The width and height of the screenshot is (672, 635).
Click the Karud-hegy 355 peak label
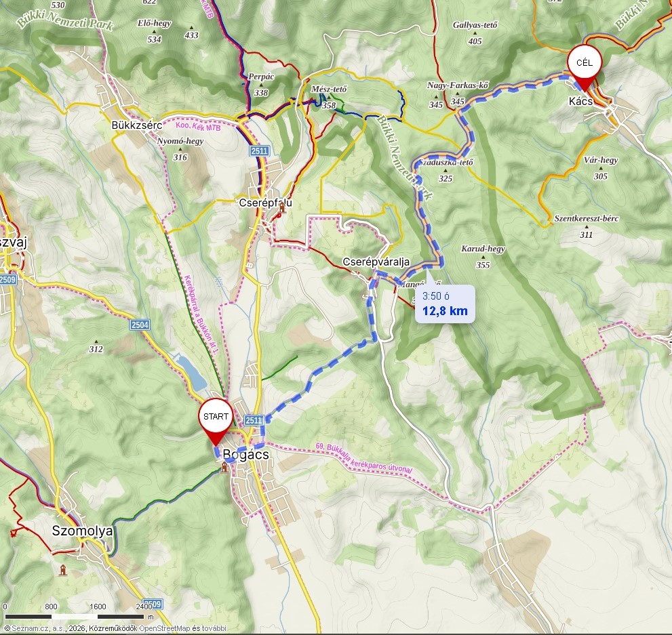point(483,256)
